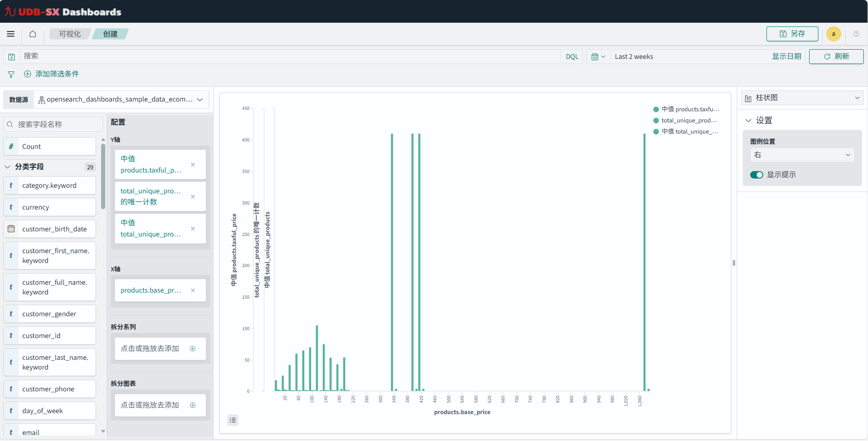Click the help question mark icon

pyautogui.click(x=856, y=34)
